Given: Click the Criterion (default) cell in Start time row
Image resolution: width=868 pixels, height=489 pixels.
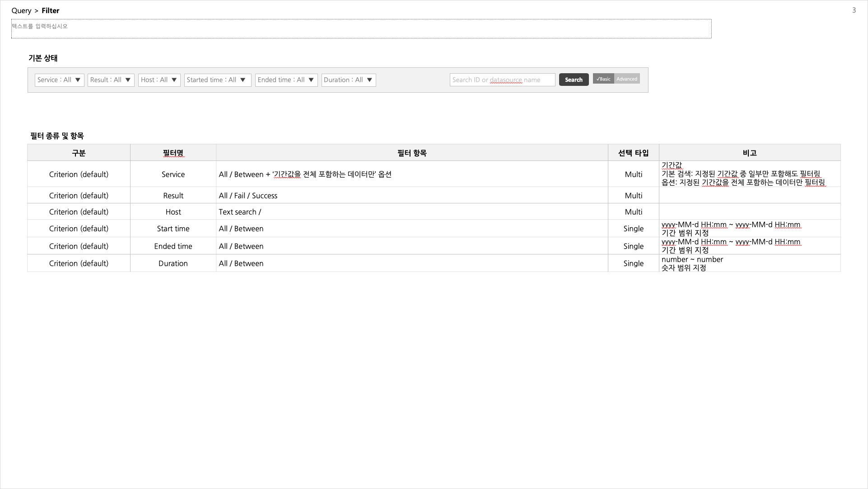Looking at the screenshot, I should 79,228.
